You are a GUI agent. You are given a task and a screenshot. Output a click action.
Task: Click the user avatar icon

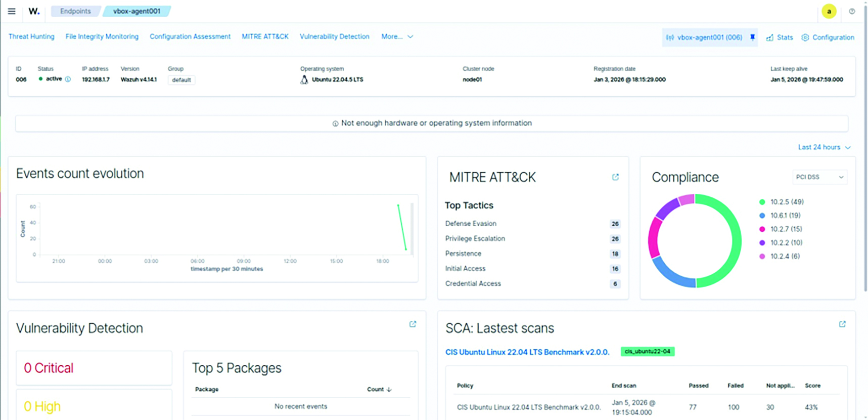click(829, 11)
